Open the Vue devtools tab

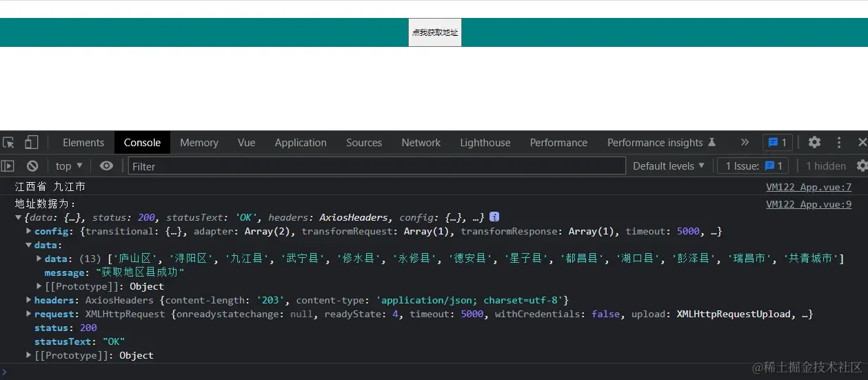247,143
